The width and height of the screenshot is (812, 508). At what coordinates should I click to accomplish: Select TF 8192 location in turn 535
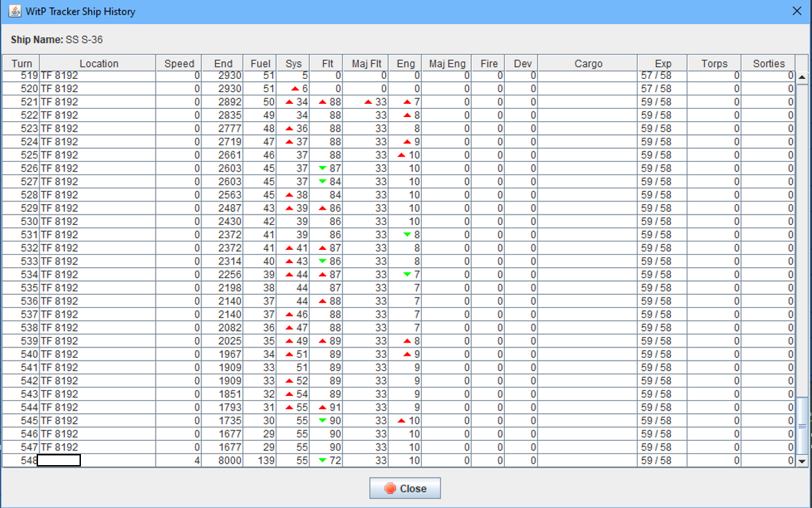[98, 288]
